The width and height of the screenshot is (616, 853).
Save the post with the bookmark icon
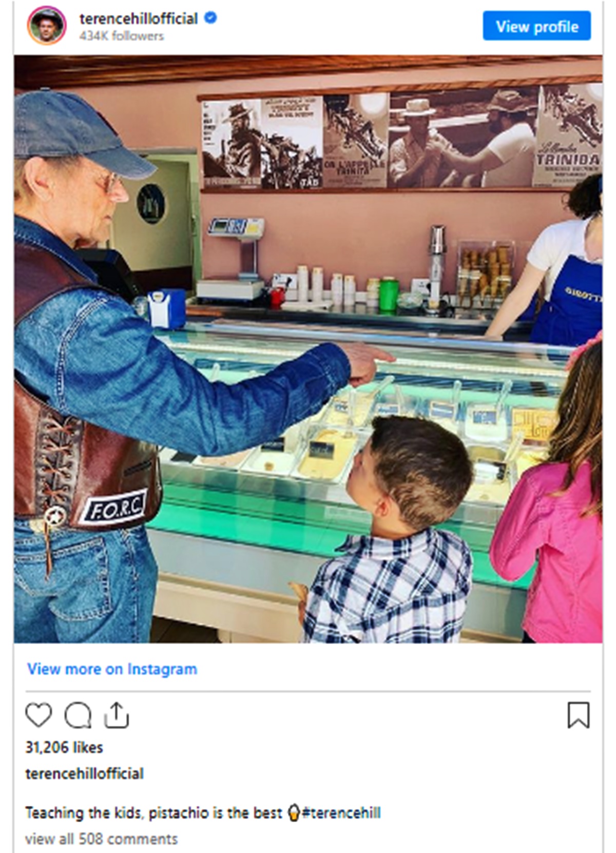point(578,715)
